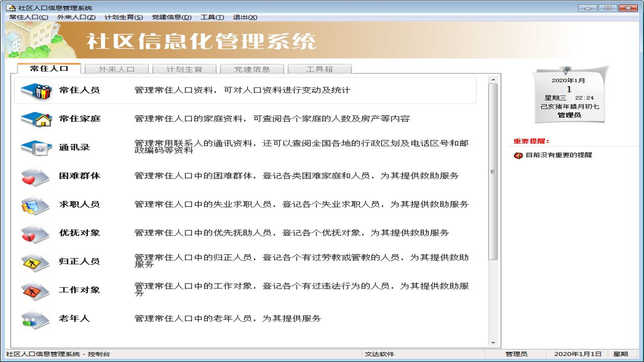Select the 归正人员 warning-sign icon
The width and height of the screenshot is (644, 362).
(x=34, y=261)
